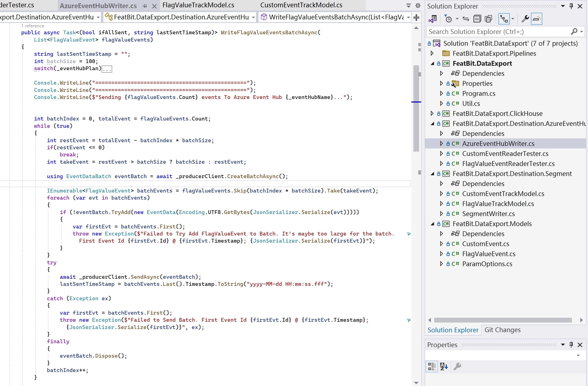Screen dimensions: 588x386
Task: Click Switch Views icon in Solution Explorer toolbar
Action: pos(432,19)
